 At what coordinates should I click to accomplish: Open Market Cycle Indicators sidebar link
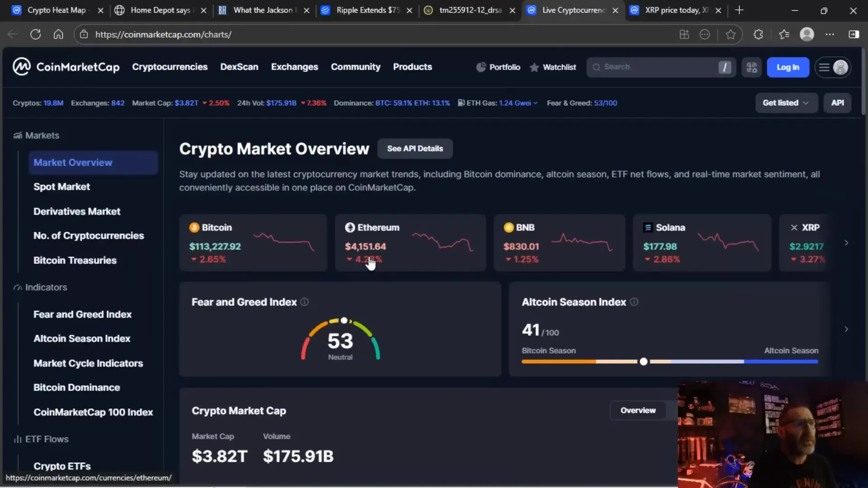[x=88, y=363]
